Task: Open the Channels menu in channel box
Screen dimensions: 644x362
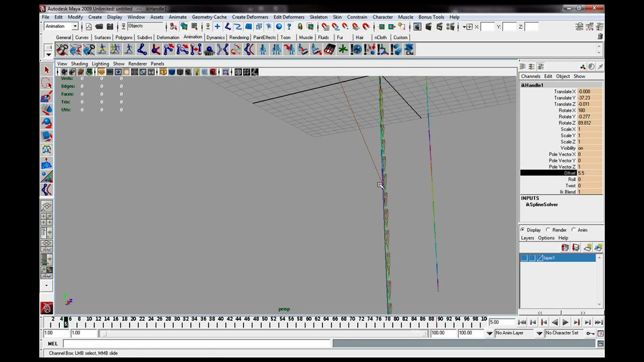Action: [530, 76]
